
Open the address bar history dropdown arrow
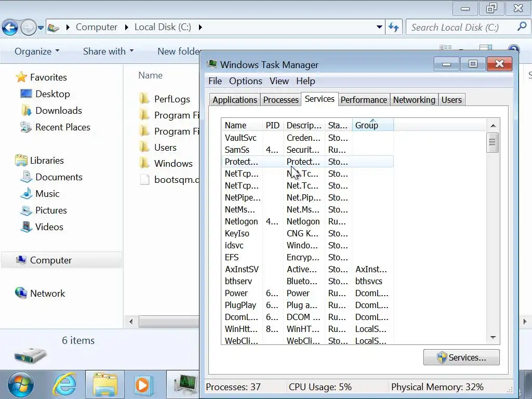pyautogui.click(x=379, y=27)
